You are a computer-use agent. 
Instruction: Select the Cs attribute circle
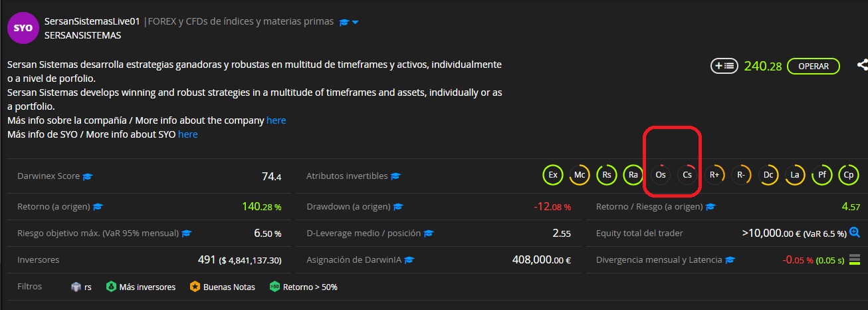pos(688,175)
